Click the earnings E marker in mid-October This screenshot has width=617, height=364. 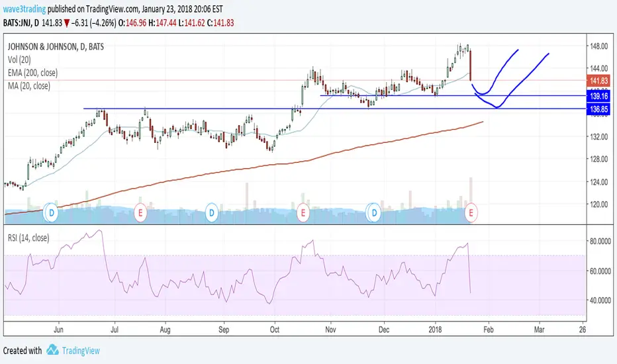[303, 213]
